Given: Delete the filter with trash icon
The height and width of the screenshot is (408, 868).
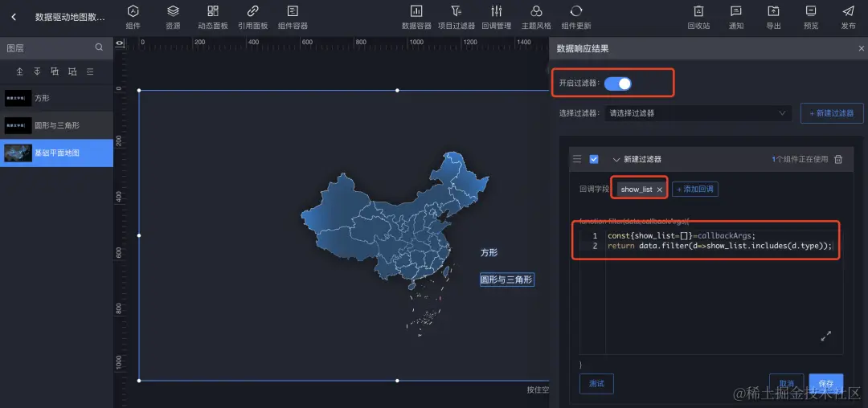Looking at the screenshot, I should tap(838, 159).
